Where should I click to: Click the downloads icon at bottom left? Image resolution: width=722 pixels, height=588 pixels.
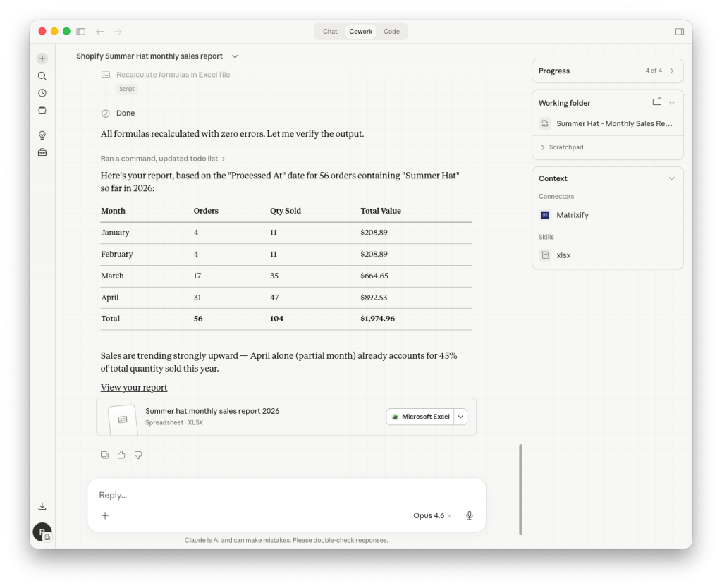42,506
